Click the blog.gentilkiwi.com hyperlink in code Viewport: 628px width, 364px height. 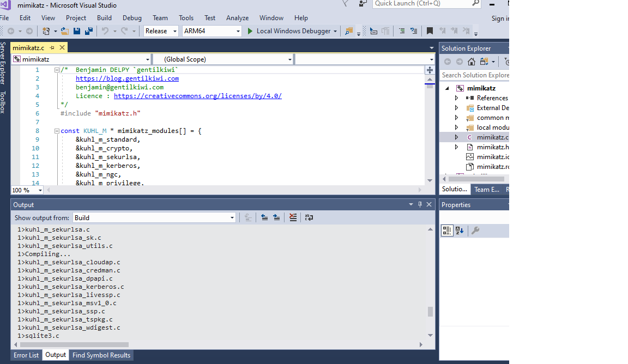tap(127, 78)
